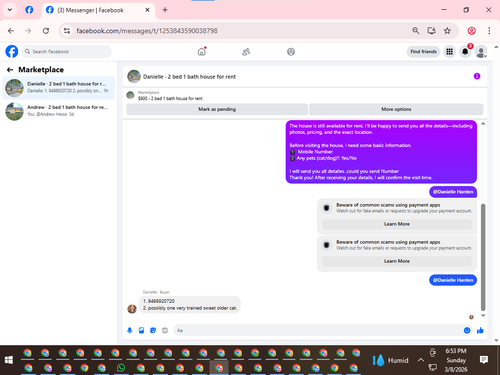This screenshot has width=500, height=375.
Task: Open the notifications bell
Action: 465,52
